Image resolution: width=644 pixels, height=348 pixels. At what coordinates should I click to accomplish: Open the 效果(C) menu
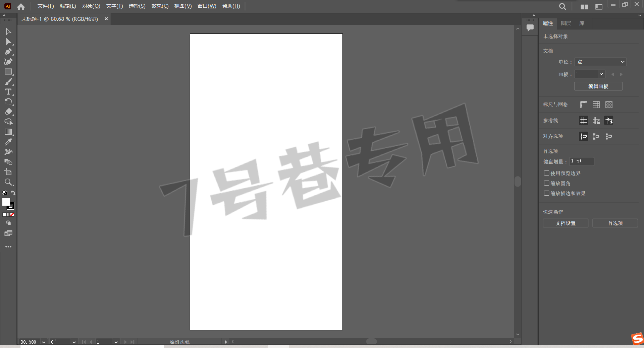tap(160, 6)
